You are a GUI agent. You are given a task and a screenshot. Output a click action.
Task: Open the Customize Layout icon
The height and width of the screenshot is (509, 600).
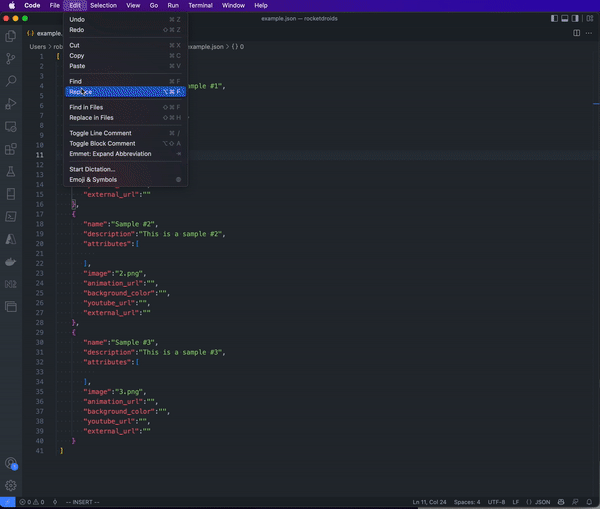[590, 18]
